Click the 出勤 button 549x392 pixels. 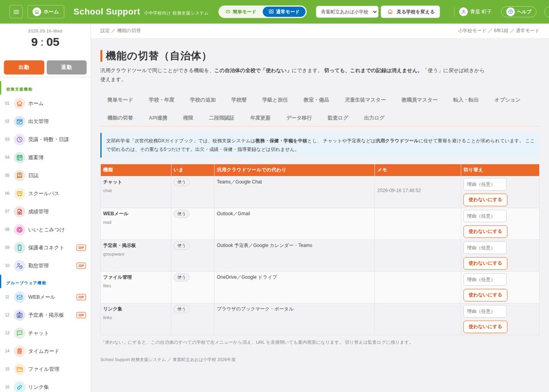click(x=24, y=67)
